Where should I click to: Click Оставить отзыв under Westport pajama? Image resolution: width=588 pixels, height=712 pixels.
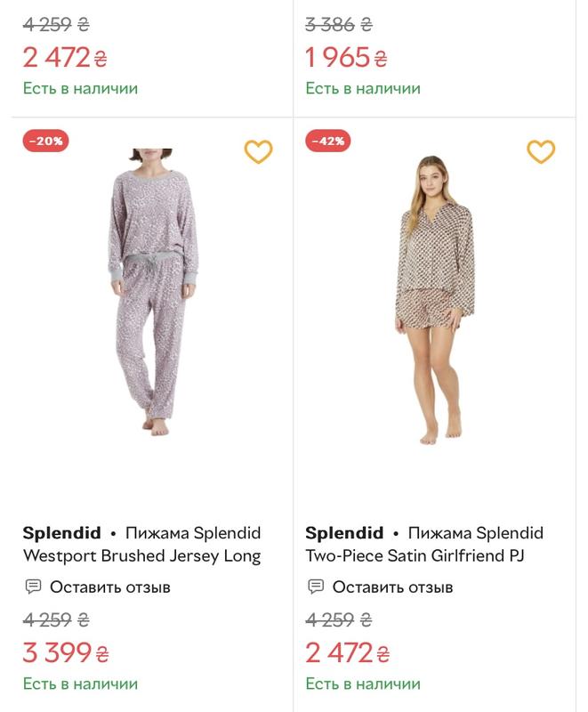point(109,587)
